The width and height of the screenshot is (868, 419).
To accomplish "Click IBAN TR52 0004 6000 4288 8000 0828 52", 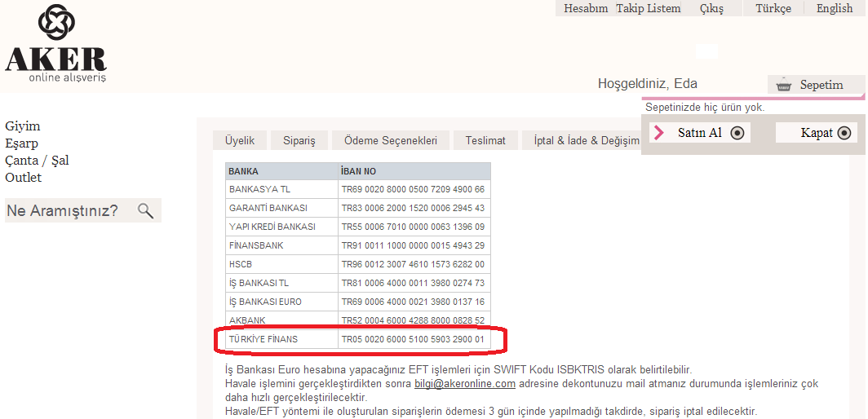I will click(x=413, y=320).
